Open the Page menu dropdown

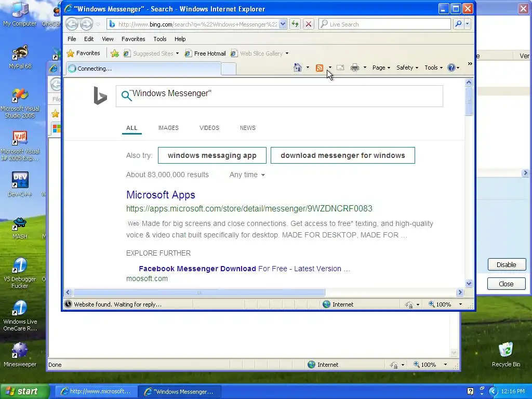[381, 68]
